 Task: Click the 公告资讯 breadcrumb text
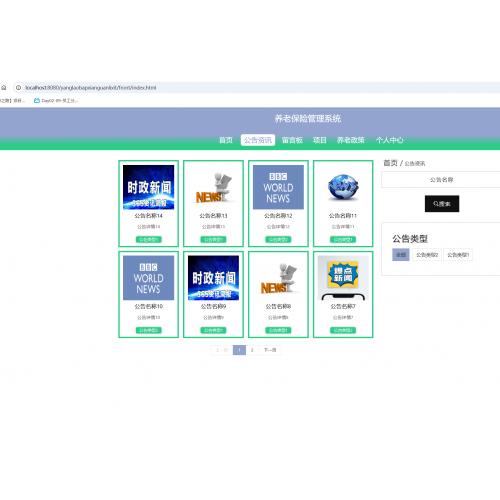pyautogui.click(x=415, y=164)
